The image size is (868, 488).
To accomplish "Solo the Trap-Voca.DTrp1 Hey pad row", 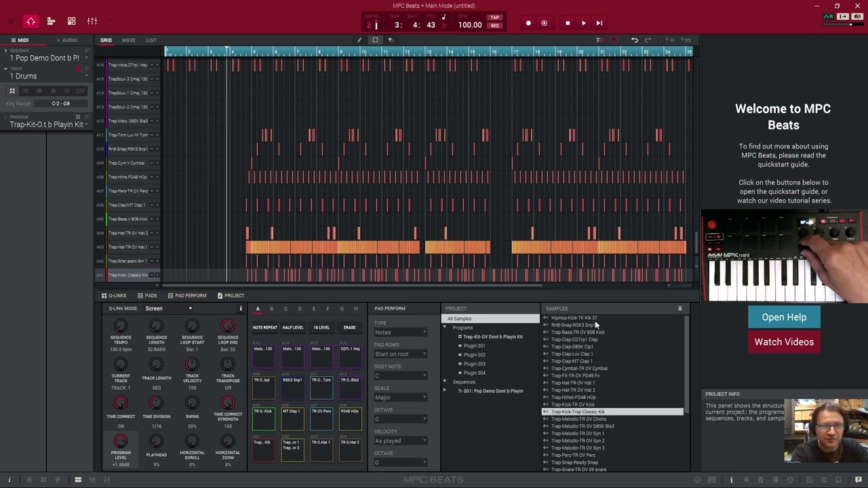I will coord(157,65).
